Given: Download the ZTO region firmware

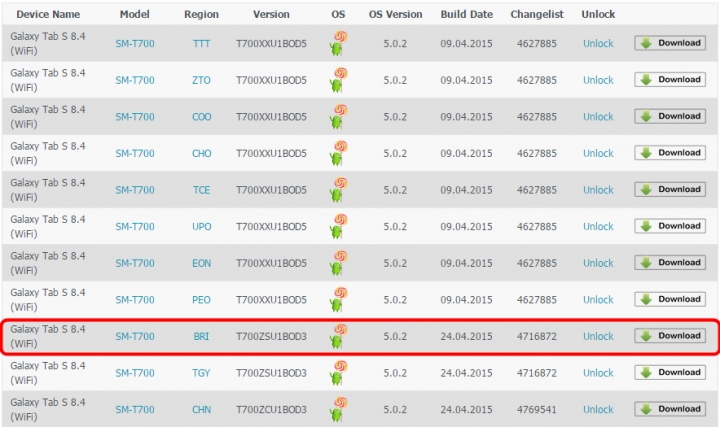Looking at the screenshot, I should (x=670, y=79).
